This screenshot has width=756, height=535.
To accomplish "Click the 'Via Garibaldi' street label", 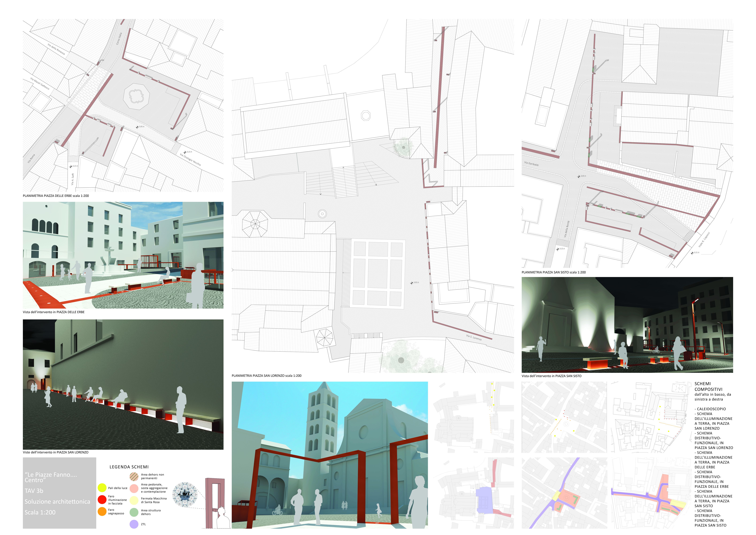I will coord(531,164).
